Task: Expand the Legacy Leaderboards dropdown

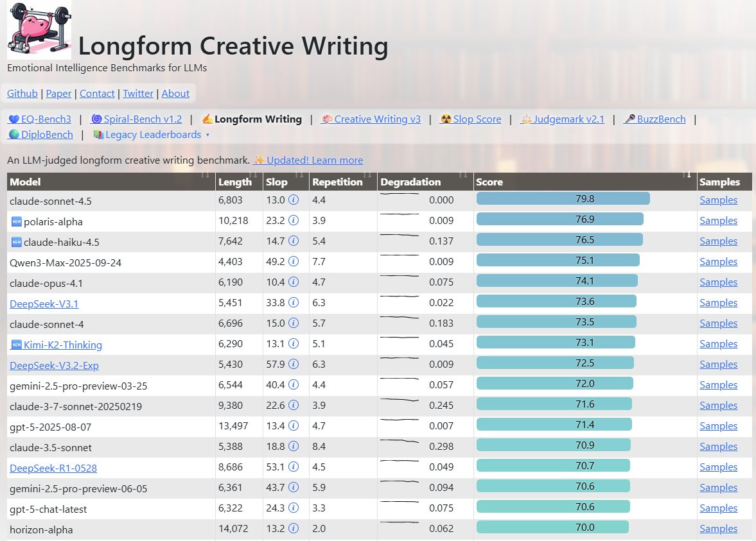Action: [153, 135]
